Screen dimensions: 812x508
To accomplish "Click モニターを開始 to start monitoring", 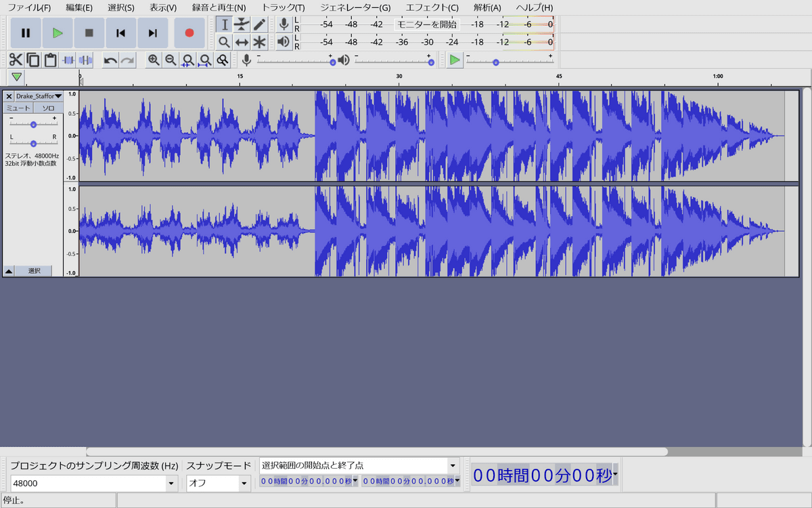I will [x=426, y=24].
